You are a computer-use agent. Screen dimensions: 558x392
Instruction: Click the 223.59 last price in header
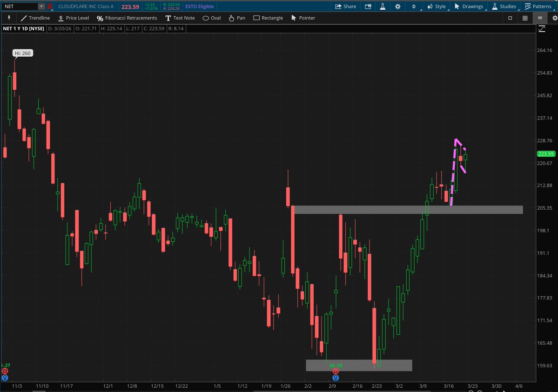point(130,7)
